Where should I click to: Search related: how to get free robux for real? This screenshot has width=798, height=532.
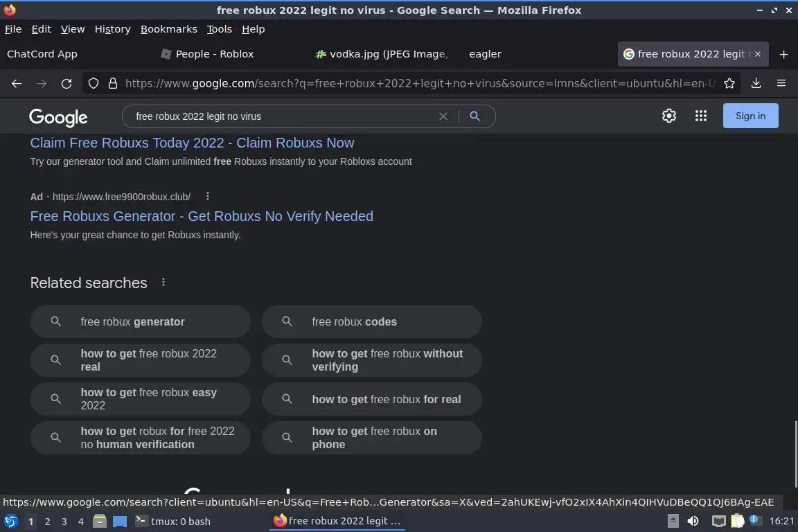[371, 398]
